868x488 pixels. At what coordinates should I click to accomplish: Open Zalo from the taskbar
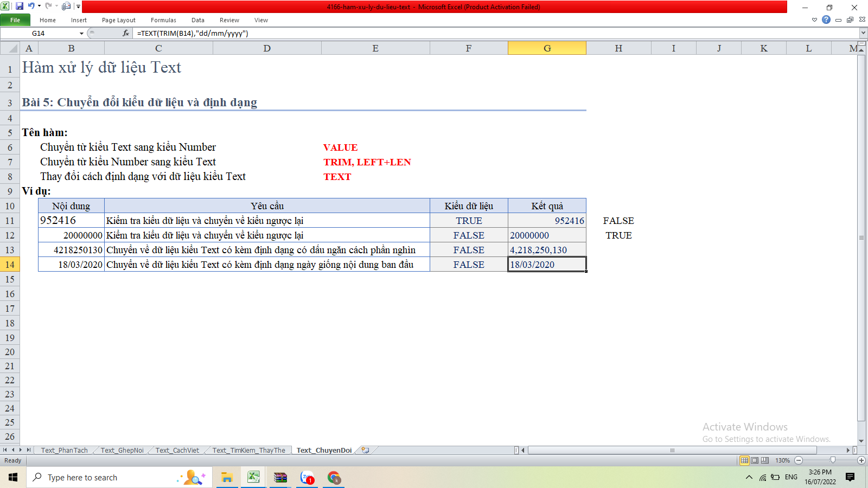point(307,478)
